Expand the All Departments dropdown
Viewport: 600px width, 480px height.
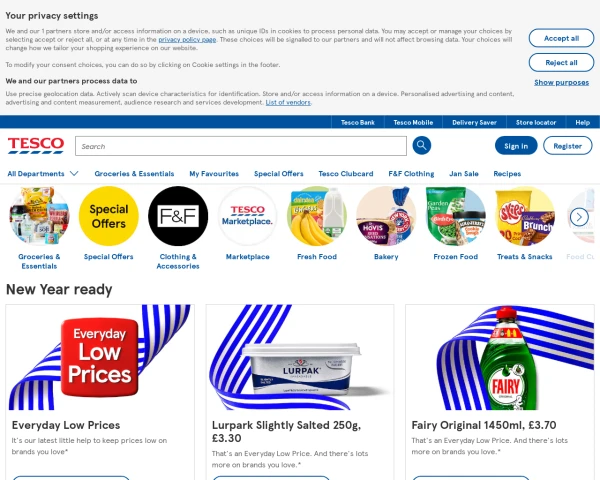pyautogui.click(x=43, y=174)
